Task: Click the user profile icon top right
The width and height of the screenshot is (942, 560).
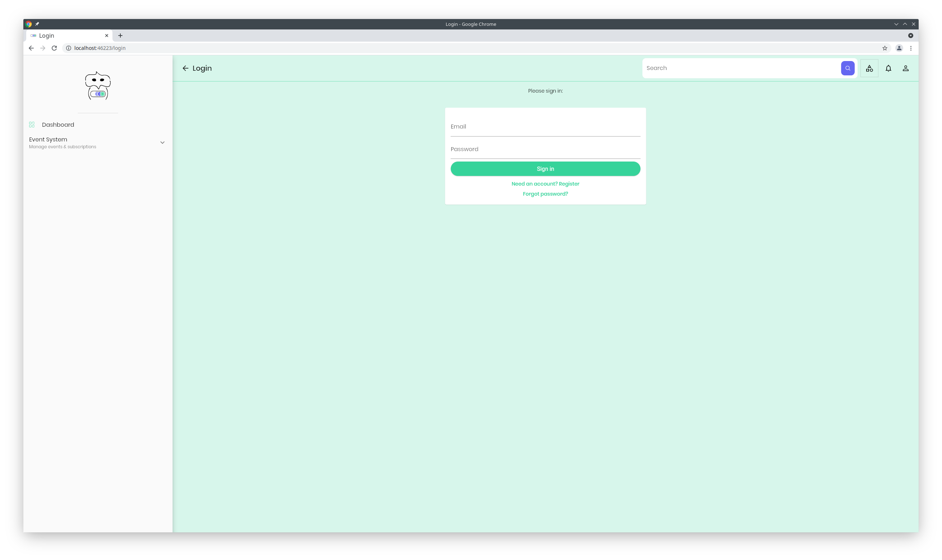Action: 906,68
